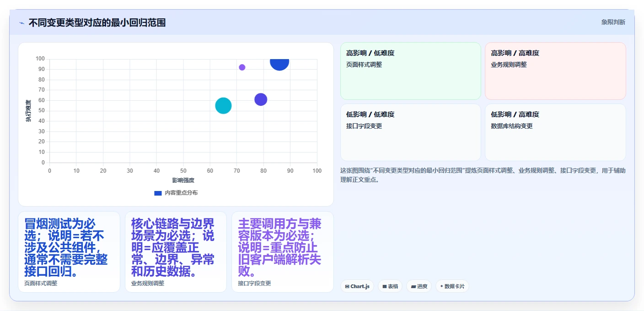Select the cyan bubble on the chart

223,106
